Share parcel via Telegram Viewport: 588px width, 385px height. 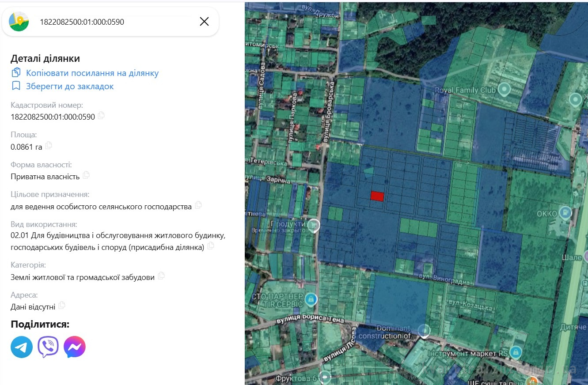[x=22, y=347]
